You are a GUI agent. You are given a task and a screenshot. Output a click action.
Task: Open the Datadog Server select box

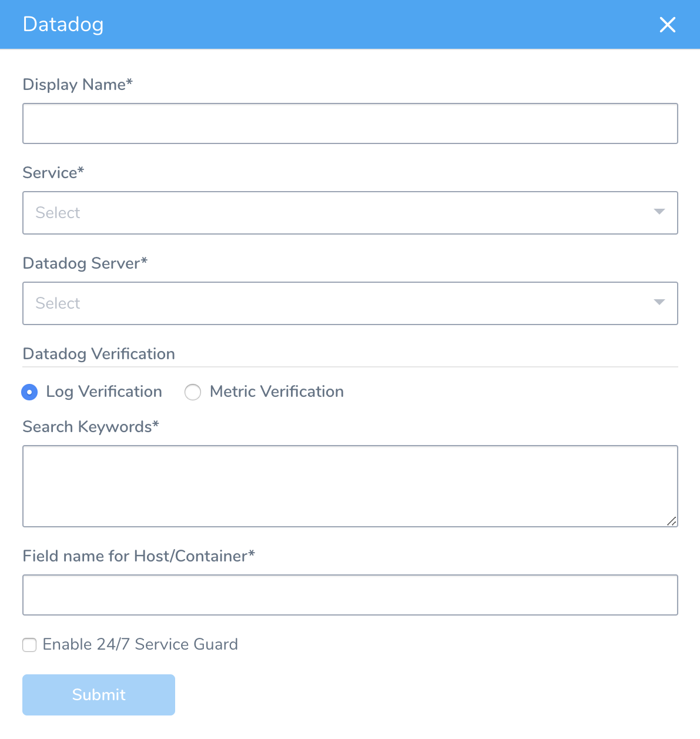(x=350, y=303)
